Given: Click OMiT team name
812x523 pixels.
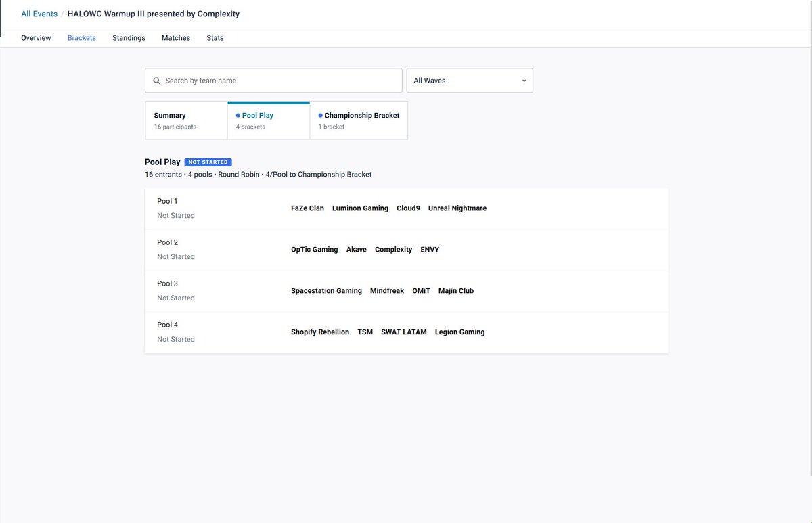Looking at the screenshot, I should point(421,291).
